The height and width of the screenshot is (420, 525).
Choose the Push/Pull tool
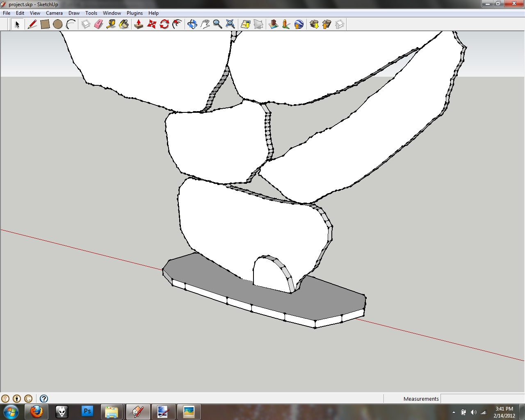click(139, 25)
